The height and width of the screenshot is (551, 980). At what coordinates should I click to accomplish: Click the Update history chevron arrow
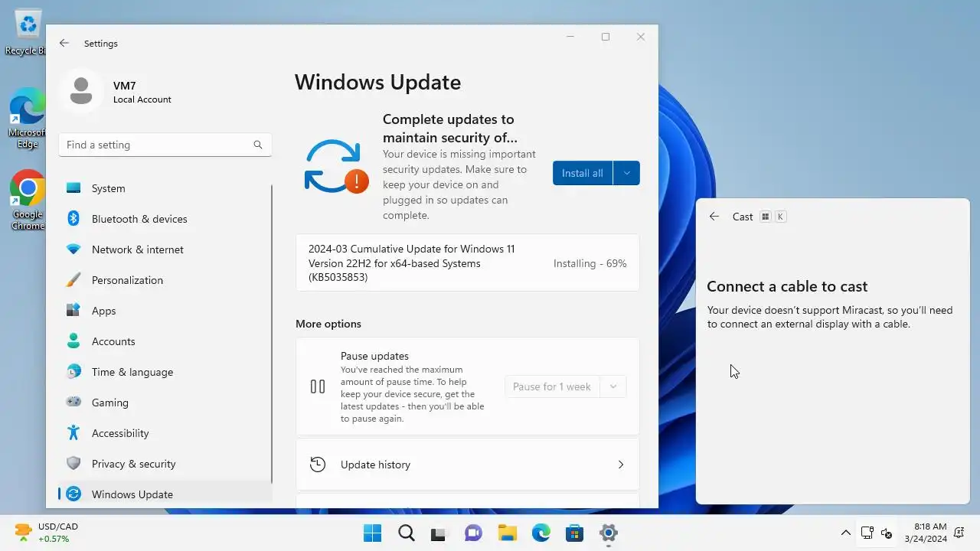pyautogui.click(x=621, y=465)
